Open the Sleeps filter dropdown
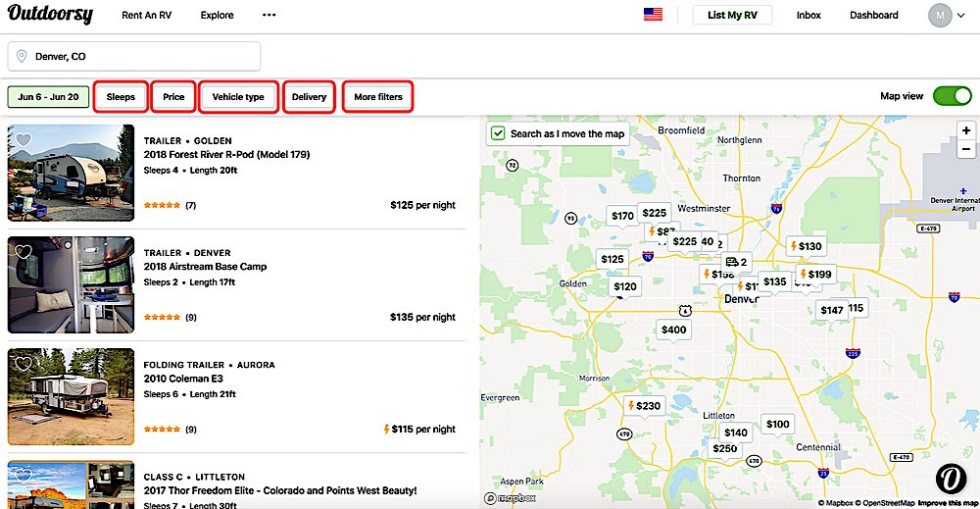The height and width of the screenshot is (509, 980). [121, 97]
